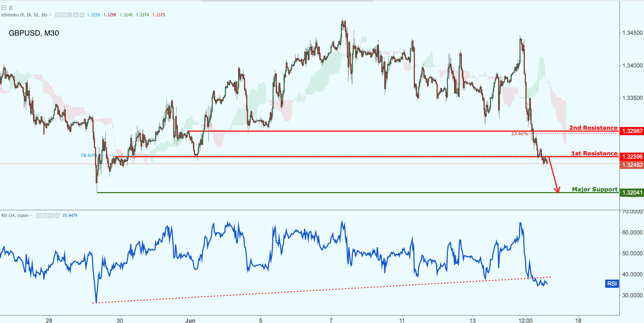Click the blue RSI axis label badge

click(612, 284)
